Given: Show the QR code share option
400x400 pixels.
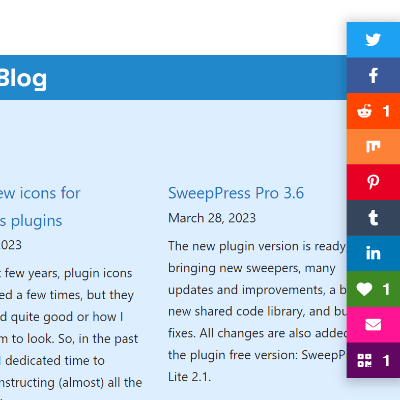Looking at the screenshot, I should 373,360.
